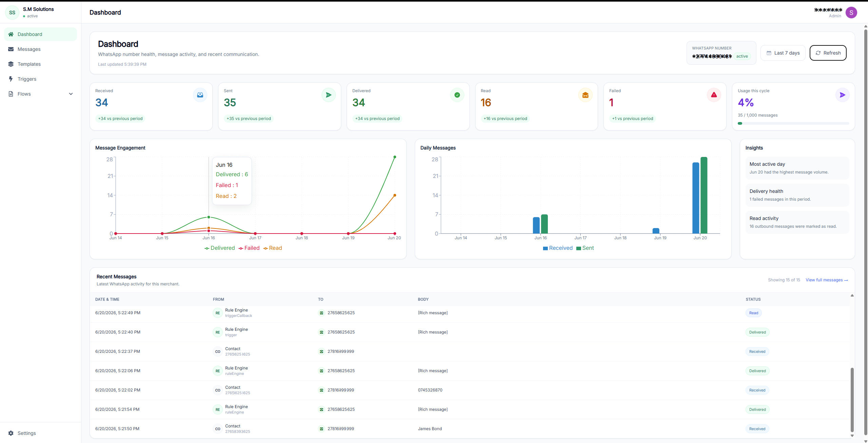The image size is (868, 443).
Task: Toggle Read series in engagement legend
Action: tap(272, 248)
